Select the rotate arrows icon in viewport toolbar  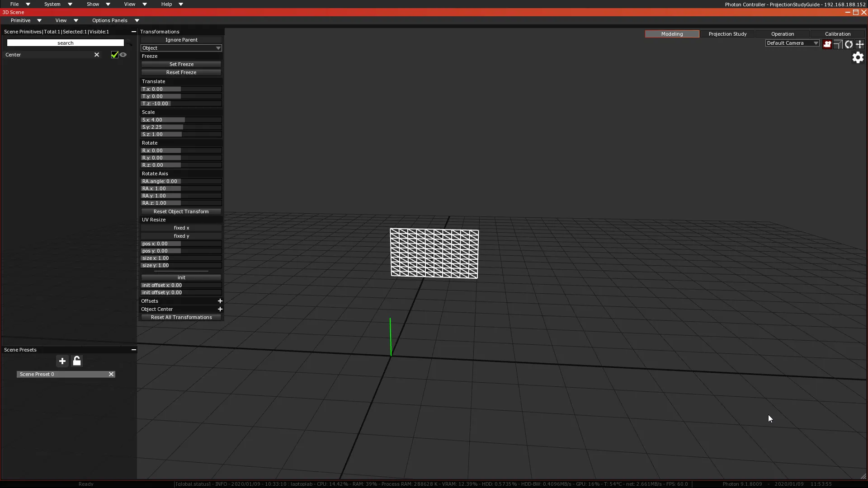(x=849, y=44)
